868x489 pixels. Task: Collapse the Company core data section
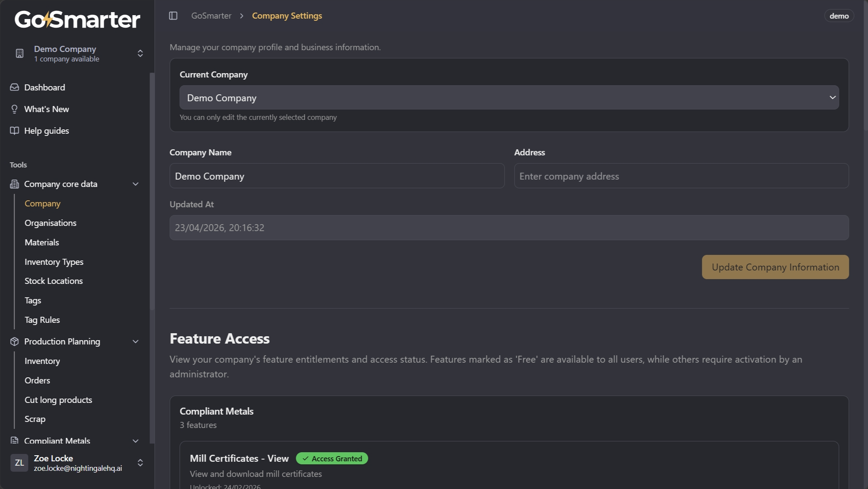[x=135, y=184]
